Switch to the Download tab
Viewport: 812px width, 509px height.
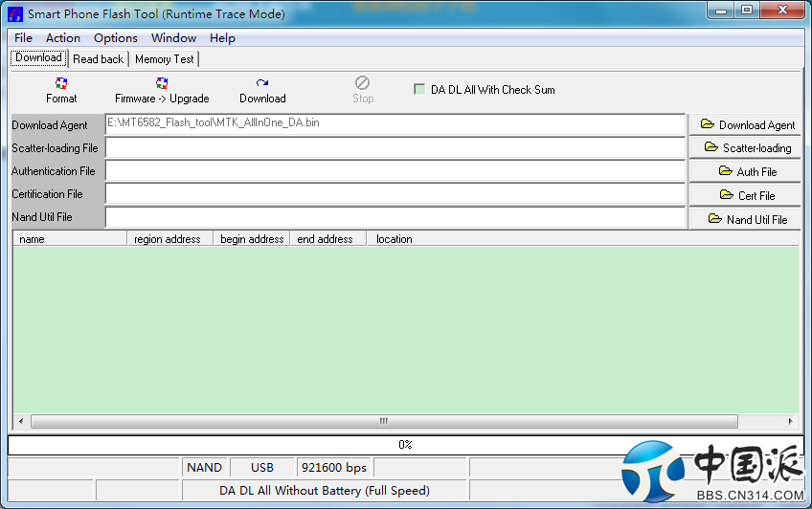point(39,58)
